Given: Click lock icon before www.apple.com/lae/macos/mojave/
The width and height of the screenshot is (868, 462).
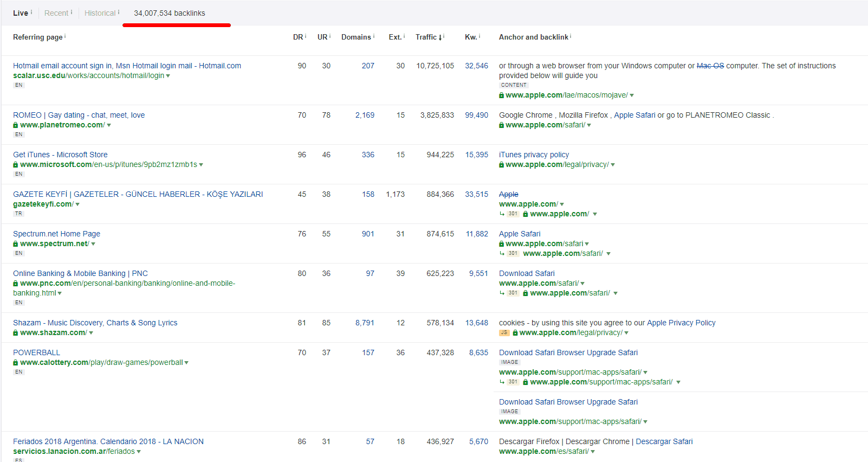Looking at the screenshot, I should (502, 95).
